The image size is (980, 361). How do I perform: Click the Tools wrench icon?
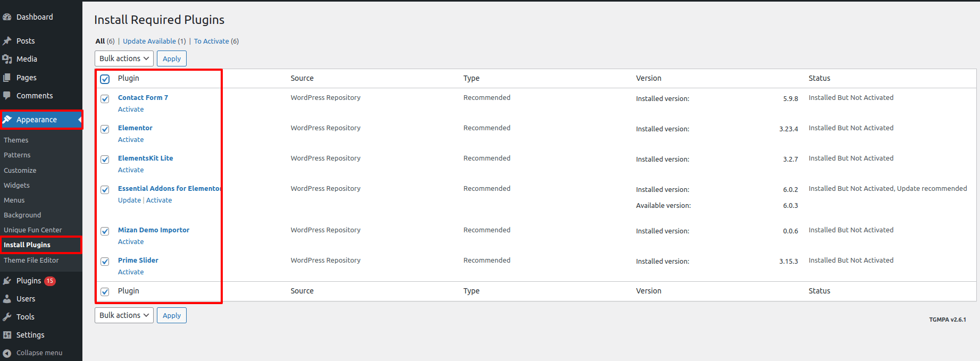pyautogui.click(x=7, y=317)
